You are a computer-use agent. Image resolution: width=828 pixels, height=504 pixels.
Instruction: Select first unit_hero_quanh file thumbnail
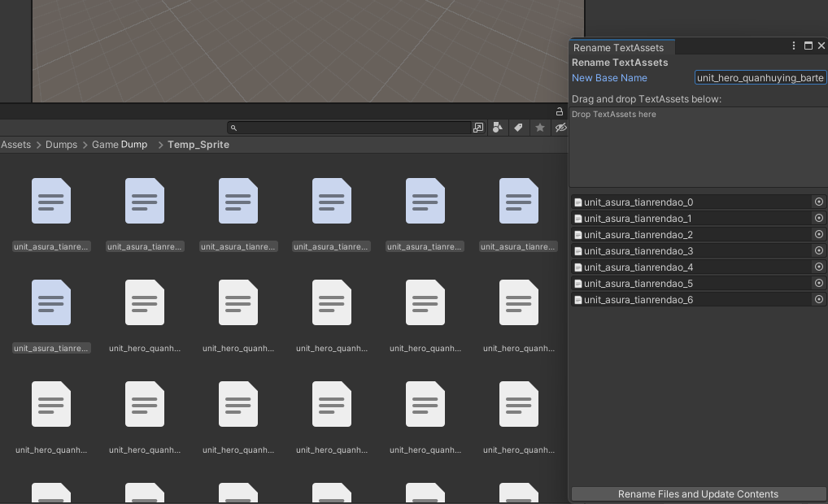point(145,302)
